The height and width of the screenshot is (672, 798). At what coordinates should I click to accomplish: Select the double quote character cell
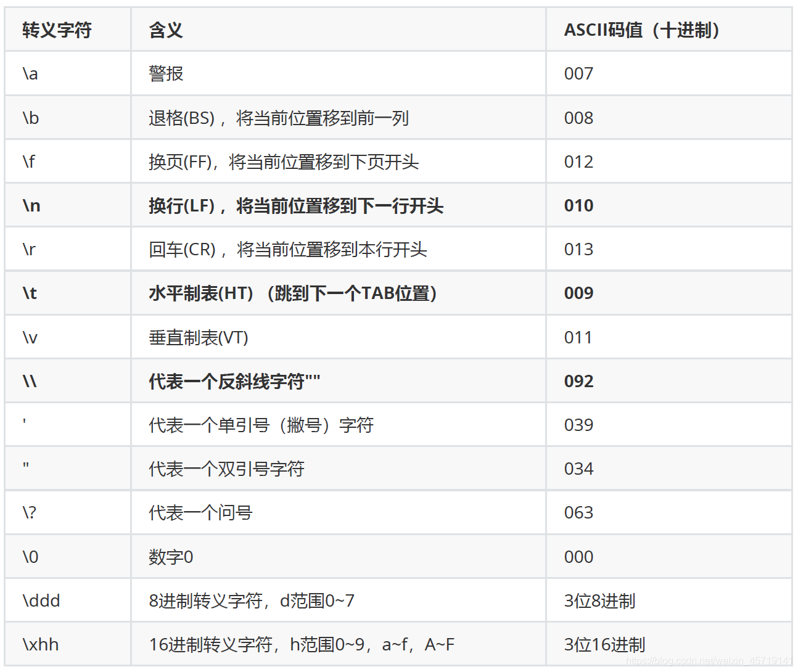[68, 469]
